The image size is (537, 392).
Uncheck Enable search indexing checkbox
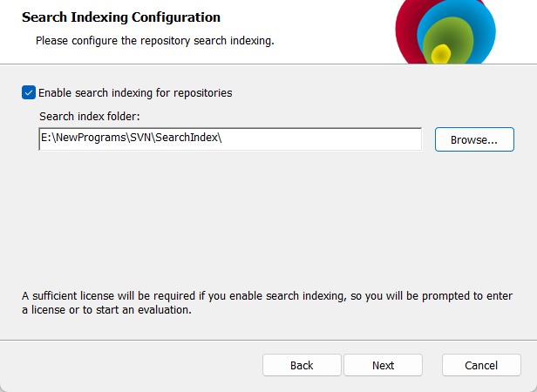pyautogui.click(x=29, y=92)
